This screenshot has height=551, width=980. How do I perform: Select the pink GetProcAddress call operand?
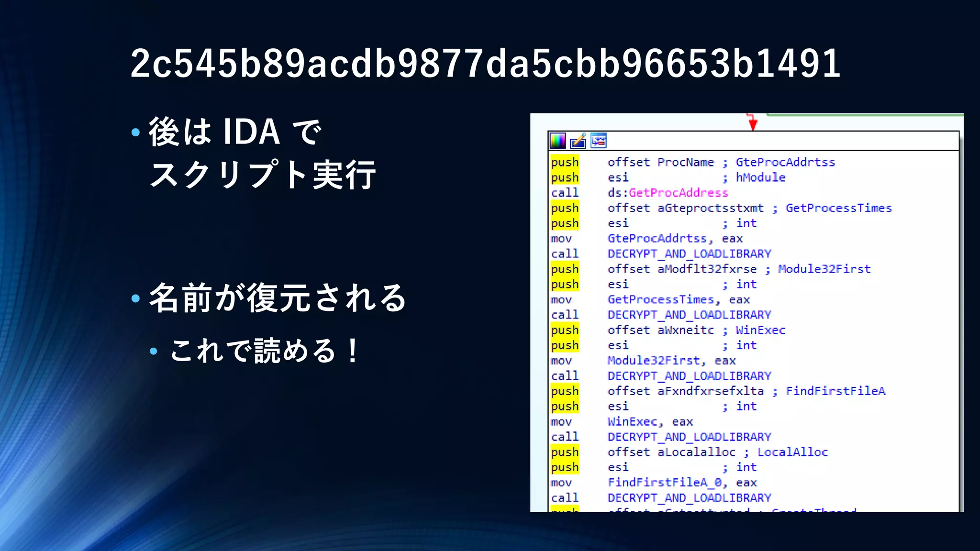678,193
